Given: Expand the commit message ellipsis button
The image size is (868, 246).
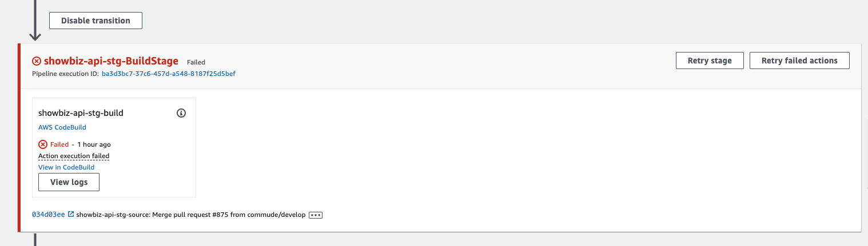Looking at the screenshot, I should (x=316, y=215).
